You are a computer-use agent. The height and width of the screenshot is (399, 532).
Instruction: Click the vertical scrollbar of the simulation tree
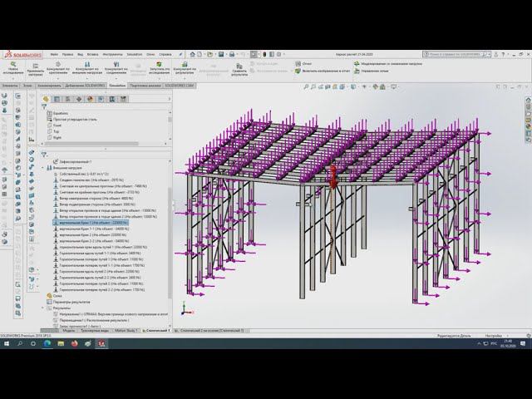coord(170,244)
